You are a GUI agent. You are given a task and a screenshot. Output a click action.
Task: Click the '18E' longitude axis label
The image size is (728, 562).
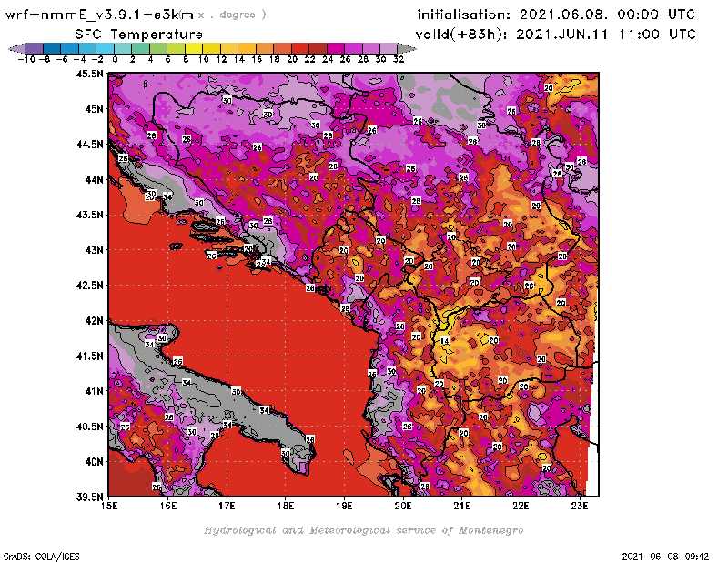tap(286, 506)
